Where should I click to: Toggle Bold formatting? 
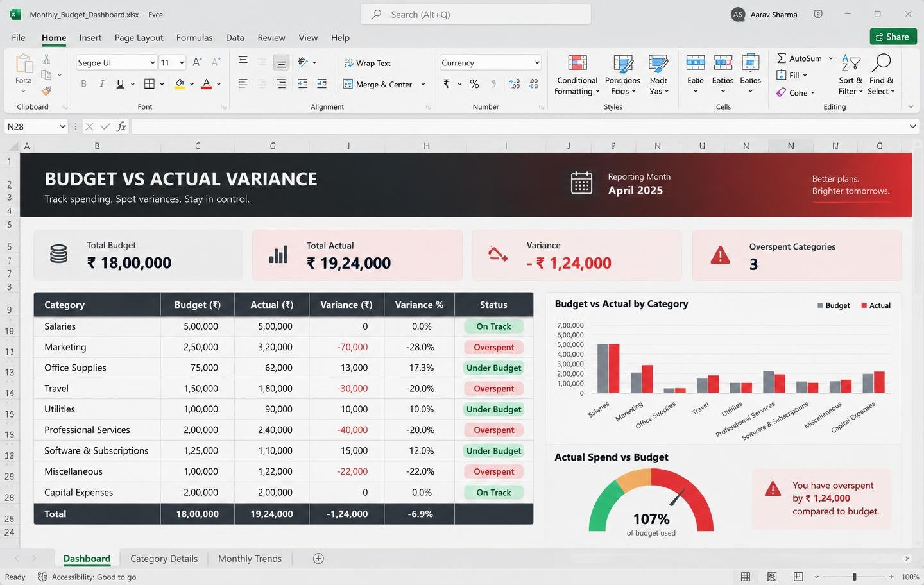(x=83, y=83)
